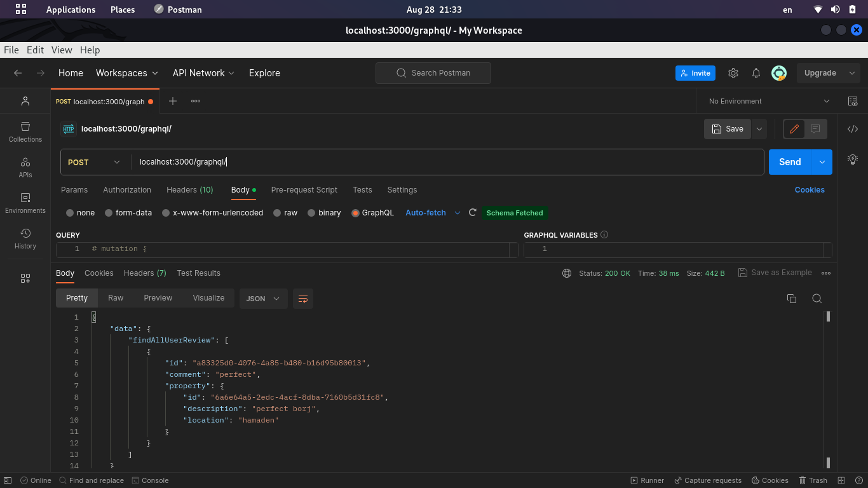Toggle line wrap in the response
This screenshot has width=868, height=488.
(x=303, y=299)
